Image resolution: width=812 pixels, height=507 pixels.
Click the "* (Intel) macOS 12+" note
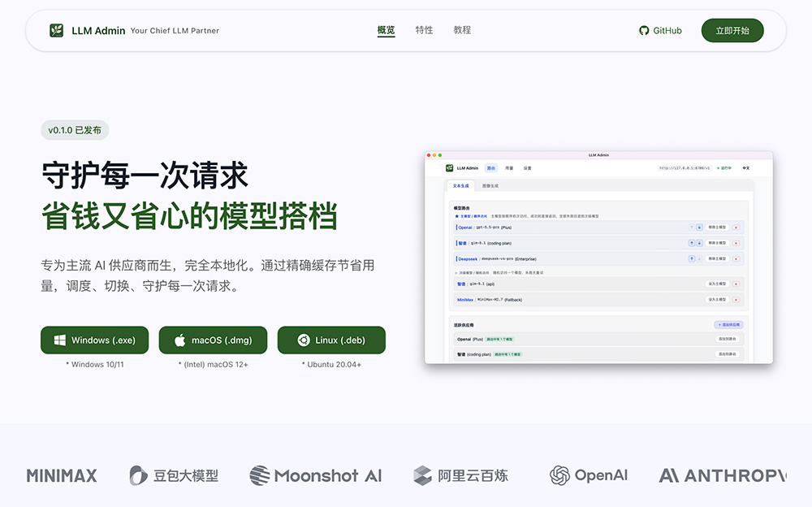point(213,365)
